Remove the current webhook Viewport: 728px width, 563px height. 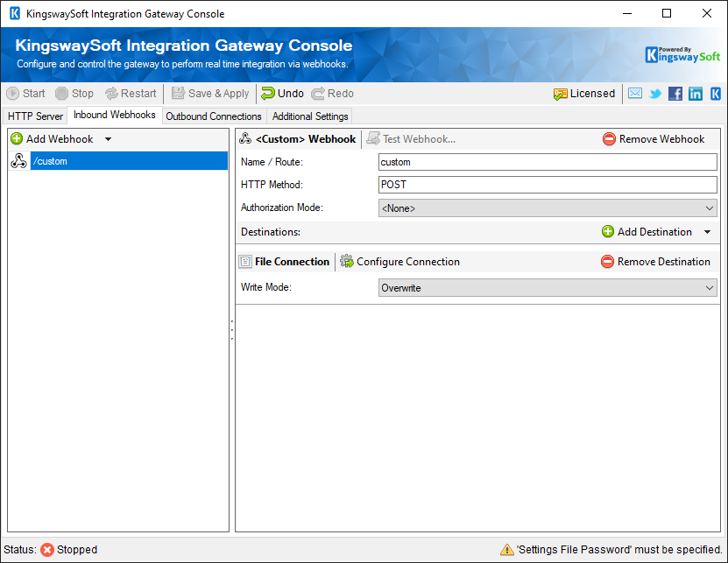(x=654, y=138)
